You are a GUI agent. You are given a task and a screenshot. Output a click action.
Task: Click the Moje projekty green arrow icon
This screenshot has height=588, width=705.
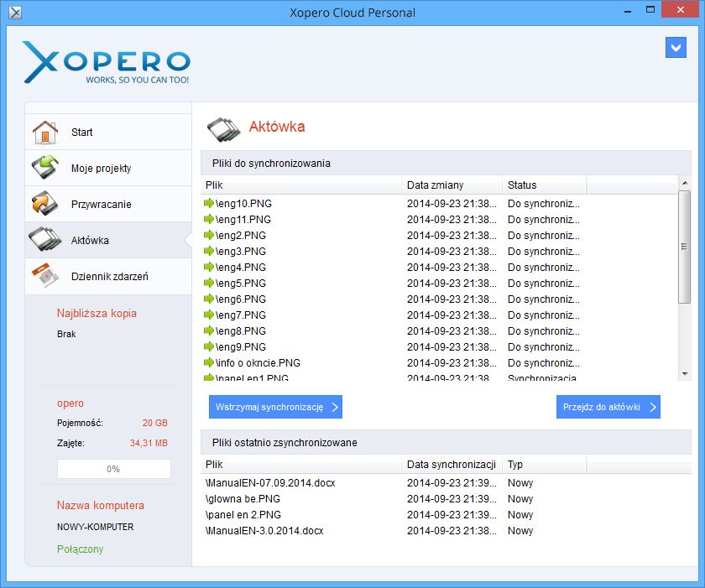pyautogui.click(x=45, y=168)
